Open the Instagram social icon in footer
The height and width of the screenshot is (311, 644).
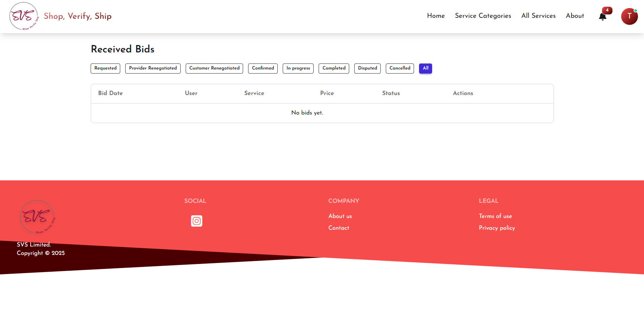[196, 221]
